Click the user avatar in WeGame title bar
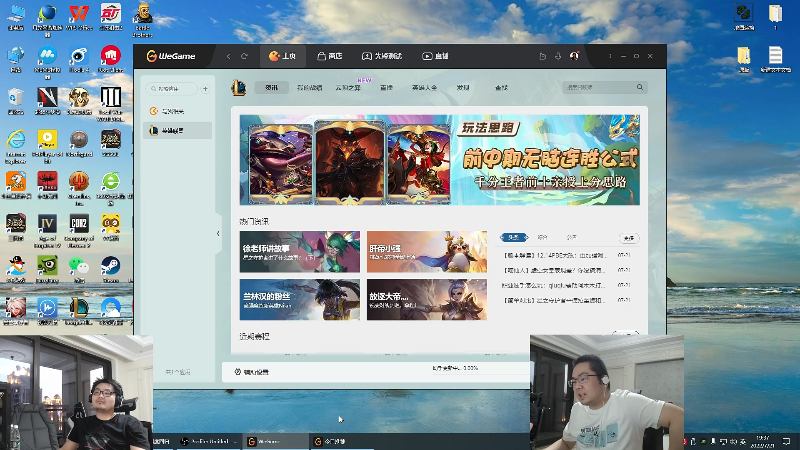This screenshot has height=450, width=800. [x=574, y=56]
